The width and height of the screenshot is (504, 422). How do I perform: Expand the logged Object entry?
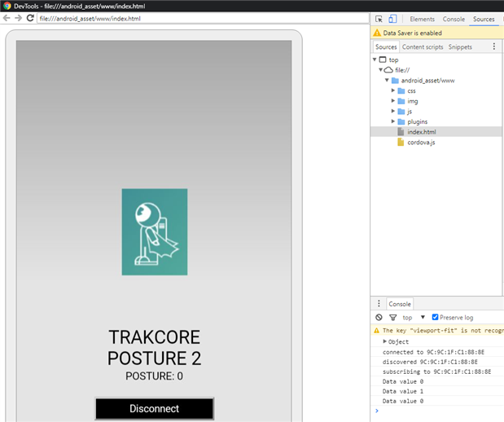tap(385, 341)
